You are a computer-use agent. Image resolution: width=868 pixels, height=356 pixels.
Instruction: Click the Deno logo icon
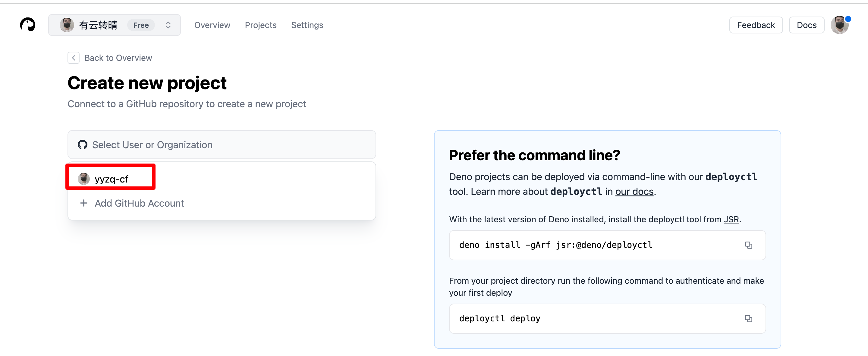point(28,25)
